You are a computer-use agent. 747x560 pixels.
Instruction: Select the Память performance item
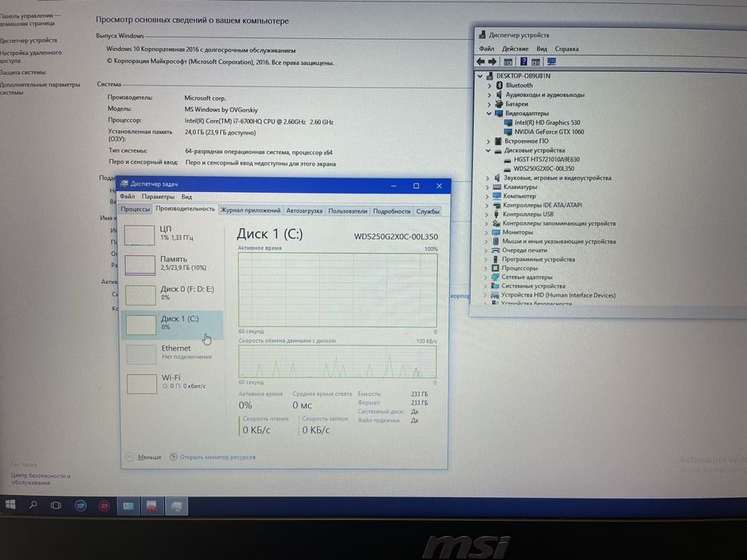point(172,265)
